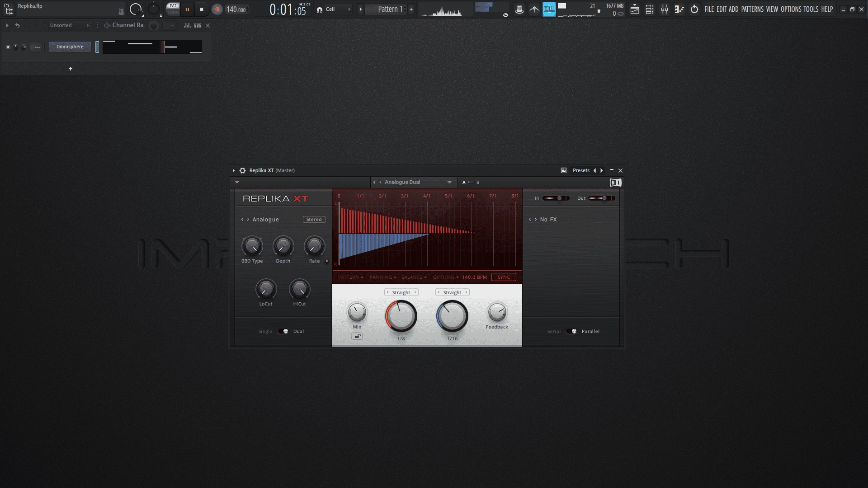Toggle the SYNC button
Viewport: 868px width, 488px height.
[x=504, y=277]
